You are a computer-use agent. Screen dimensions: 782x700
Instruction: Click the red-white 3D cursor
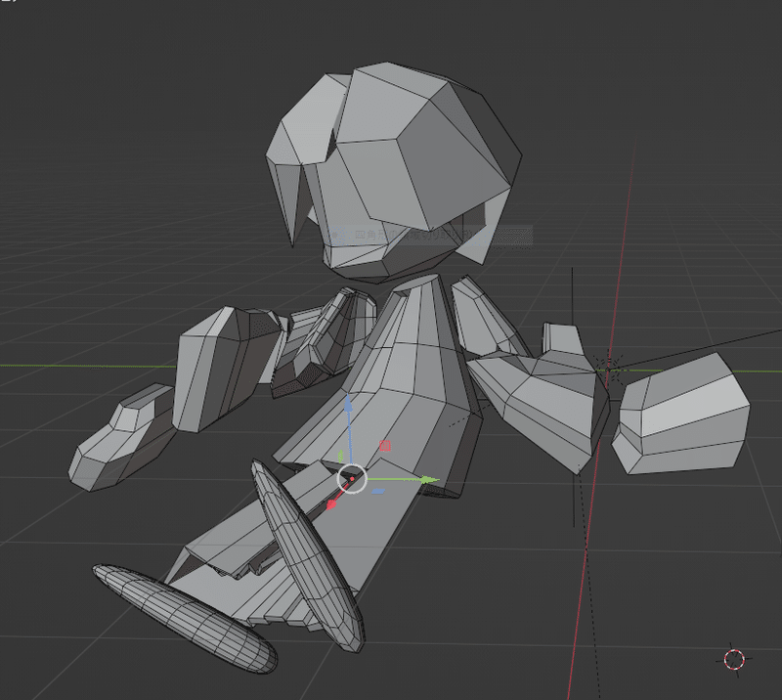[x=734, y=660]
